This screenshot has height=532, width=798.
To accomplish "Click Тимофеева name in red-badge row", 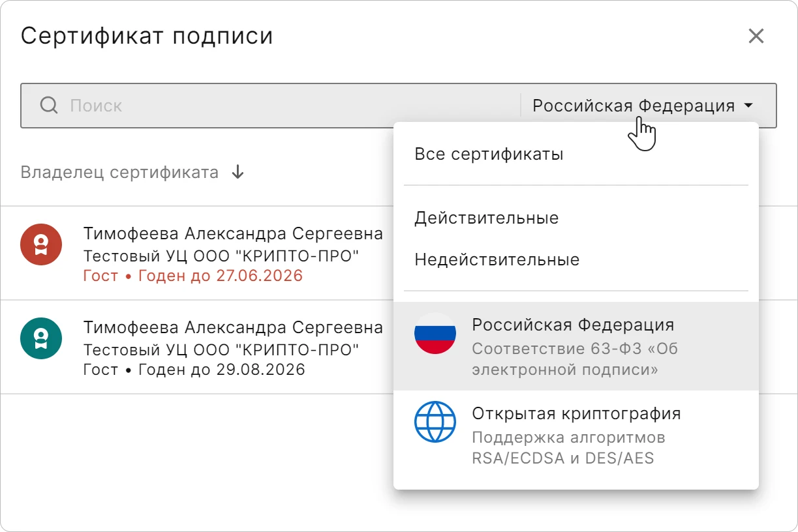I will (233, 233).
